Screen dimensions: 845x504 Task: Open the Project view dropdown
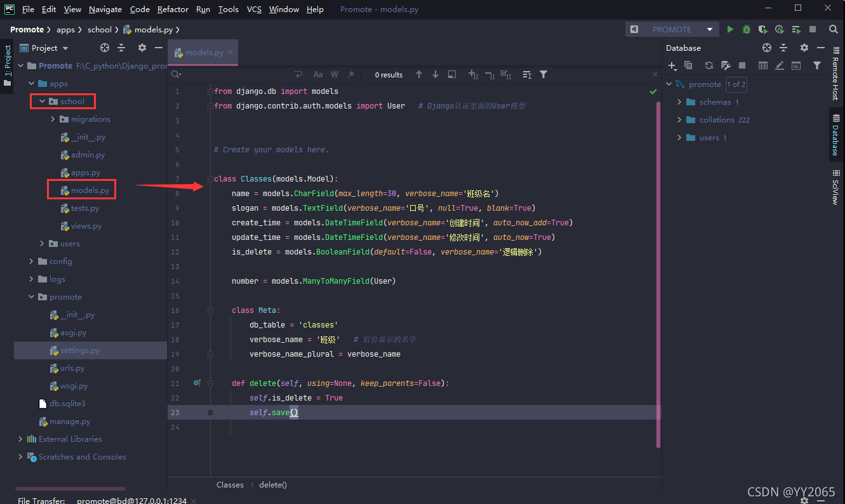(65, 48)
